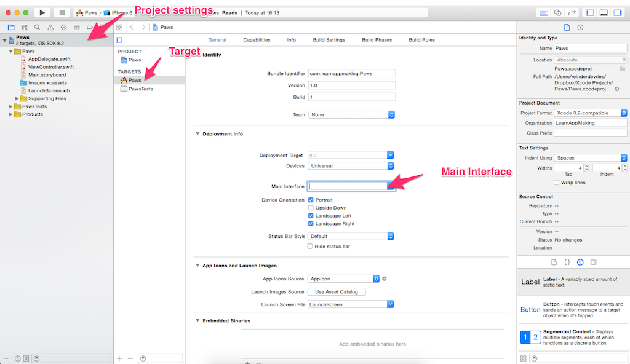Screen dimensions: 630x364
Task: Open the Devices dropdown showing Universal
Action: tap(351, 166)
